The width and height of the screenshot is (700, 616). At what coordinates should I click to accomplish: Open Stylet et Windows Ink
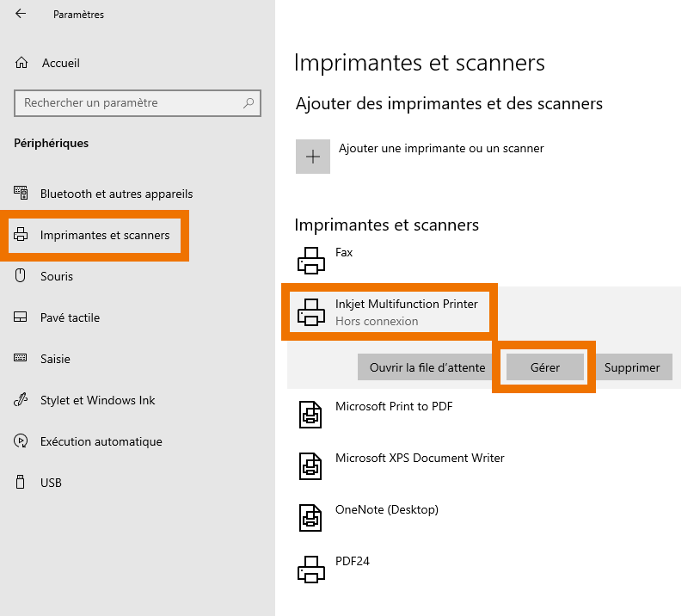click(x=98, y=400)
